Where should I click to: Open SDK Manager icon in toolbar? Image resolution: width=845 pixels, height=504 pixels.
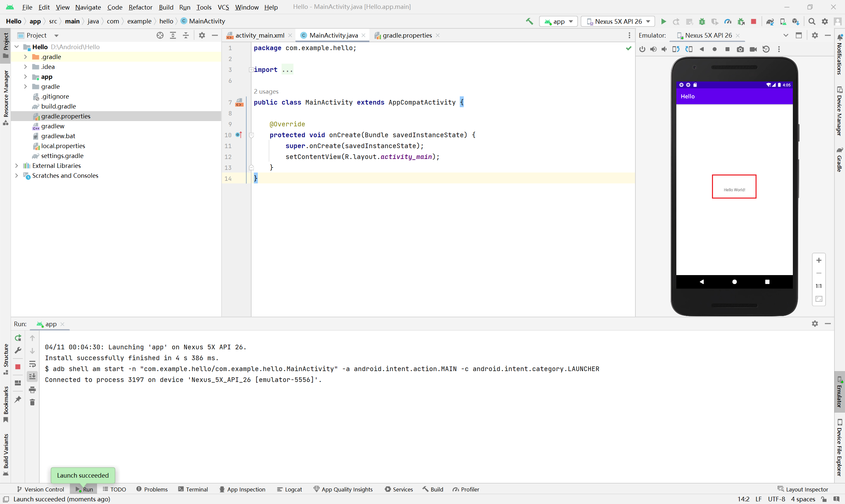pos(796,21)
